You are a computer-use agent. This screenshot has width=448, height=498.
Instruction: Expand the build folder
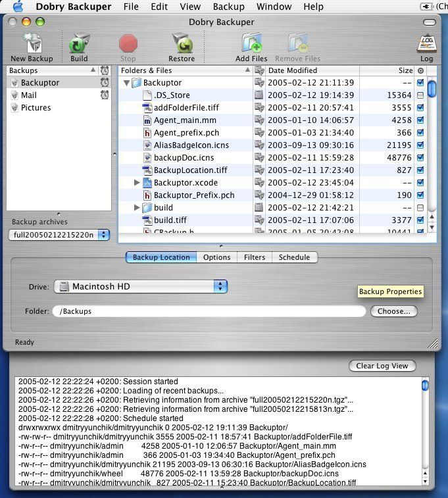(137, 208)
